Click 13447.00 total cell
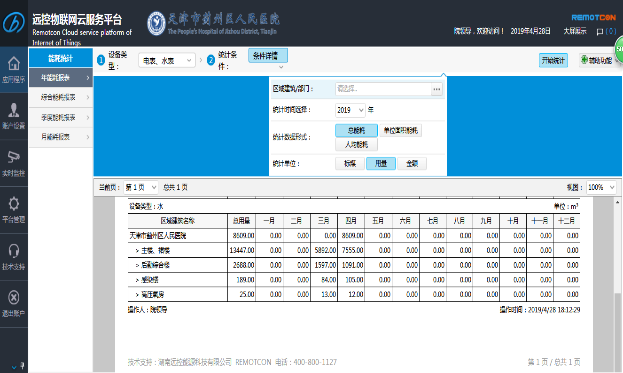Image resolution: width=623 pixels, height=373 pixels. (x=242, y=250)
